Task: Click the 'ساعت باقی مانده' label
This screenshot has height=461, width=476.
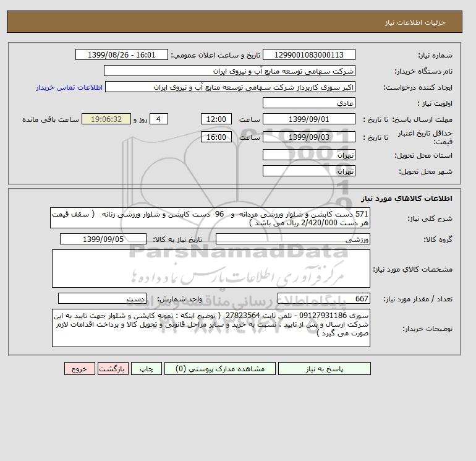Action: click(x=51, y=119)
